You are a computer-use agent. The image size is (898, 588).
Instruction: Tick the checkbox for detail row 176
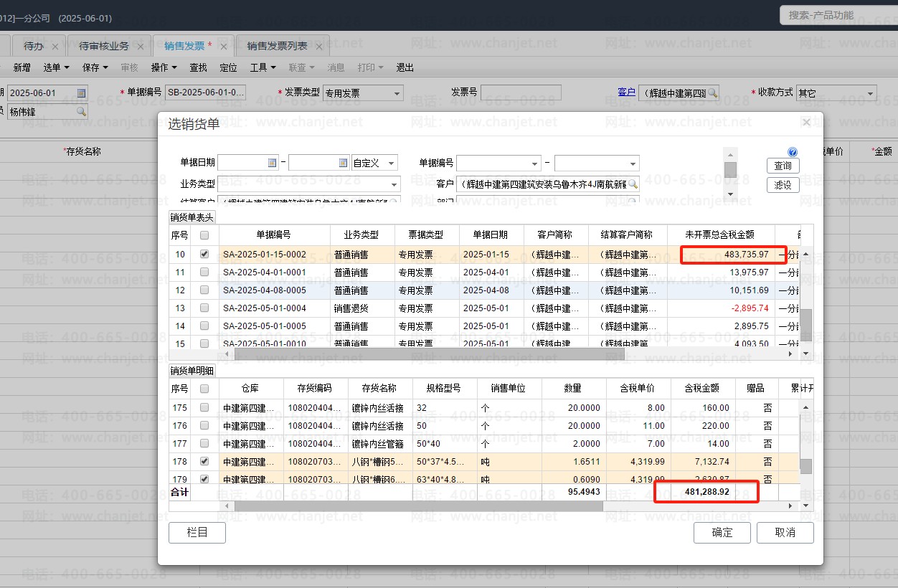(204, 425)
